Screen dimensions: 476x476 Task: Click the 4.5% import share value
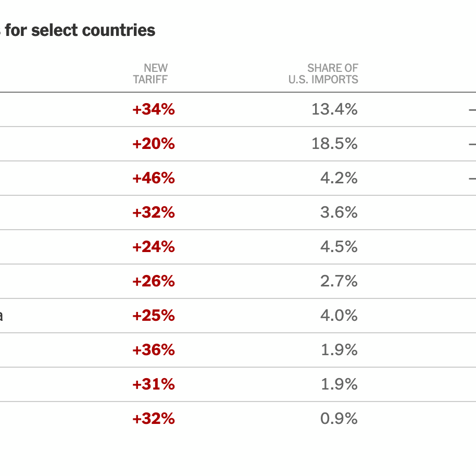[339, 247]
